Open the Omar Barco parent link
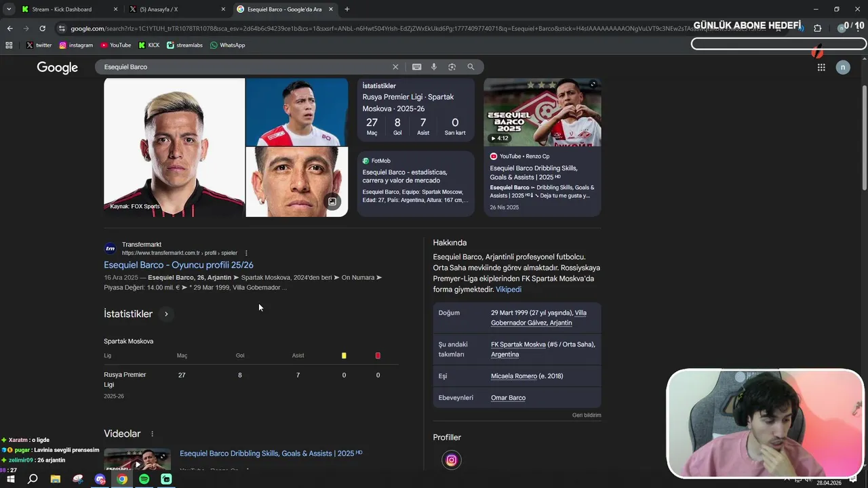Viewport: 868px width, 488px height. pos(508,398)
